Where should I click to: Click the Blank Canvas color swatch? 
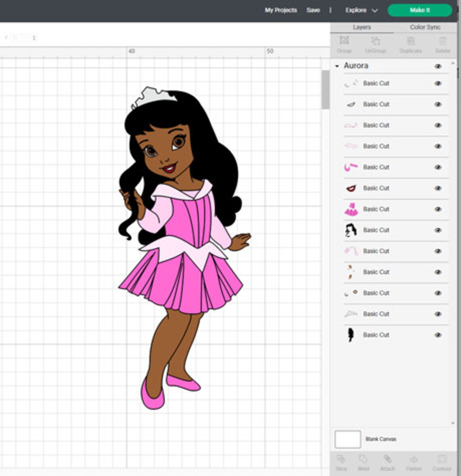[347, 439]
